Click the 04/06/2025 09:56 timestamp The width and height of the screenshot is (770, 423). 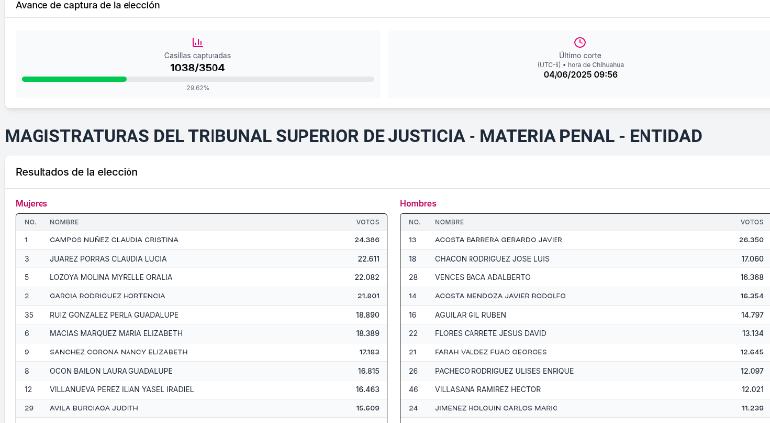pyautogui.click(x=580, y=75)
